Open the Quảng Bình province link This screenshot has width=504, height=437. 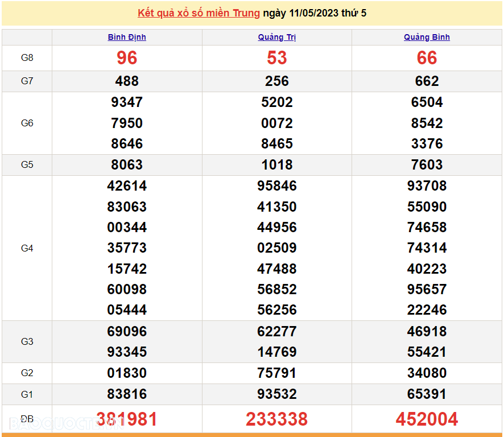pyautogui.click(x=427, y=37)
